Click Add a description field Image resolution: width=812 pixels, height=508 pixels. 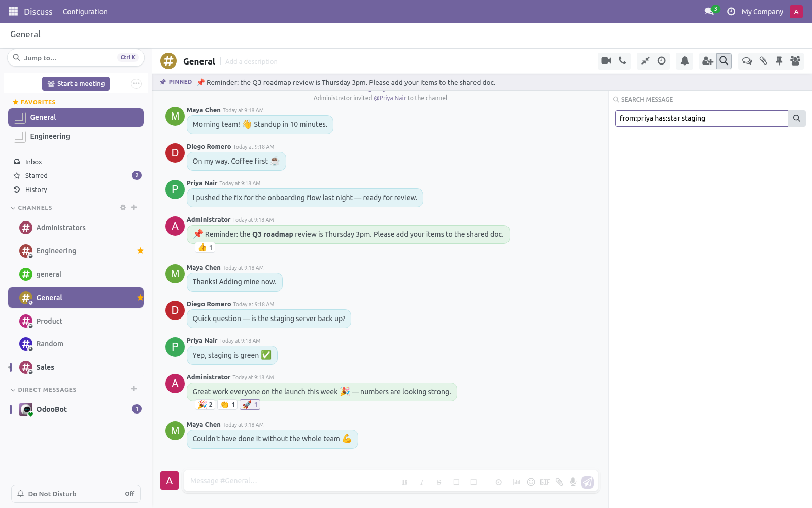tap(251, 61)
